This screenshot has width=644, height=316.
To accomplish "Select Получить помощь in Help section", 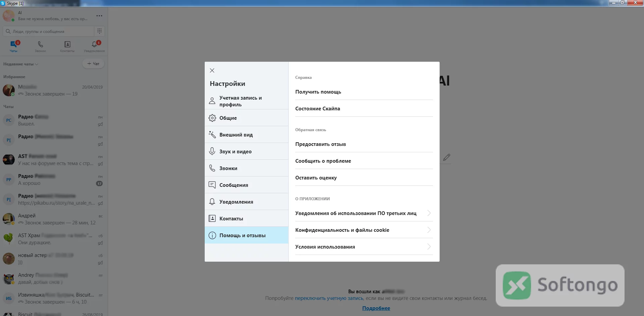I will tap(364, 92).
